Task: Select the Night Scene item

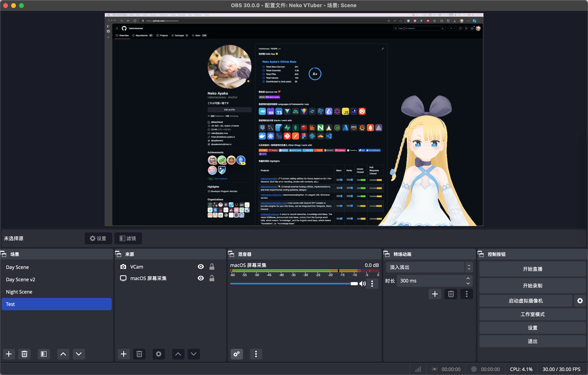Action: coord(19,292)
